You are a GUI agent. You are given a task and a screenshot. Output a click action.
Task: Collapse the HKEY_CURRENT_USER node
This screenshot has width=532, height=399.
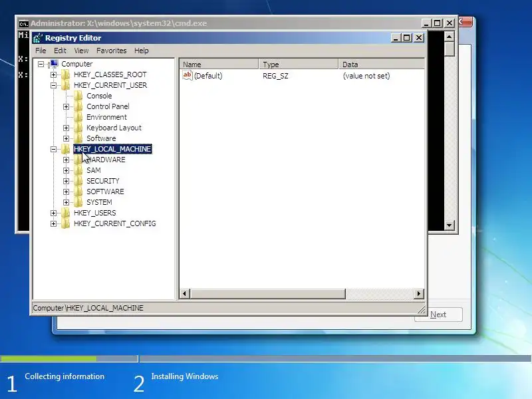point(53,85)
